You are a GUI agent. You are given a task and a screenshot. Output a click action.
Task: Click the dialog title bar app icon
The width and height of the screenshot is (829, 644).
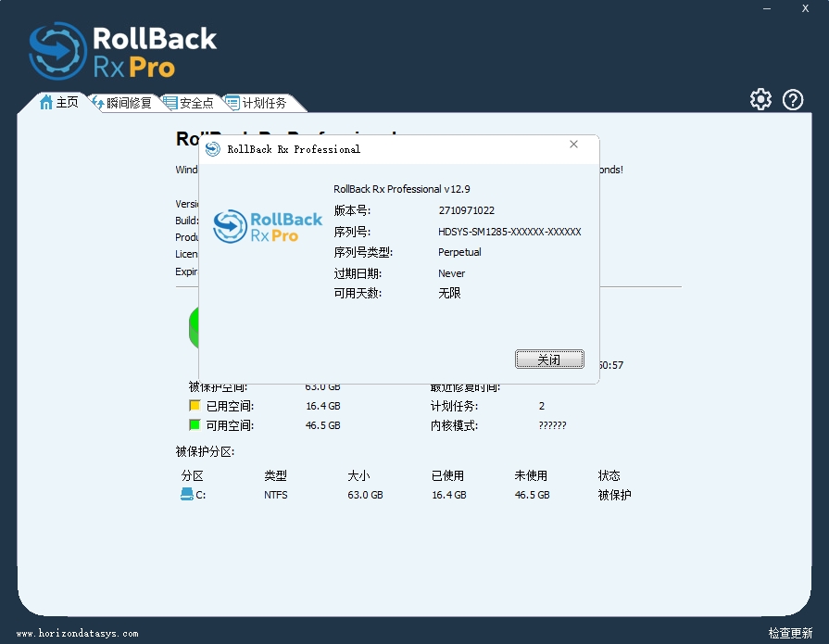pyautogui.click(x=212, y=149)
